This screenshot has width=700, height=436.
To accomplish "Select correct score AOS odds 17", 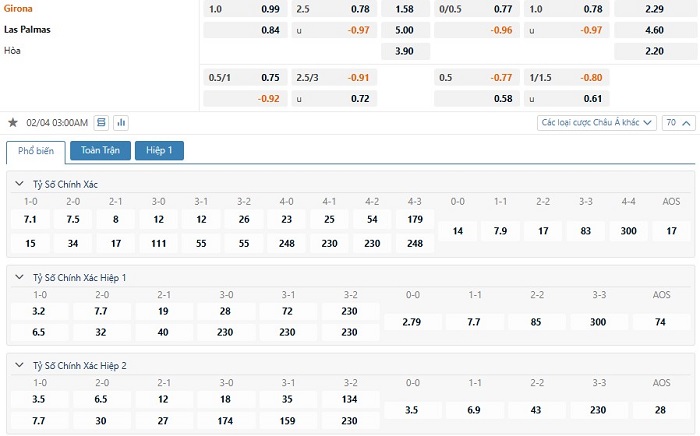I will [671, 231].
